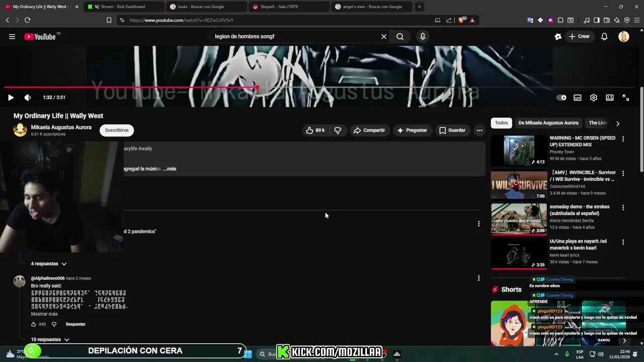Viewport: 644px width, 362px height.
Task: Expand the description with ...más
Action: coord(170,169)
